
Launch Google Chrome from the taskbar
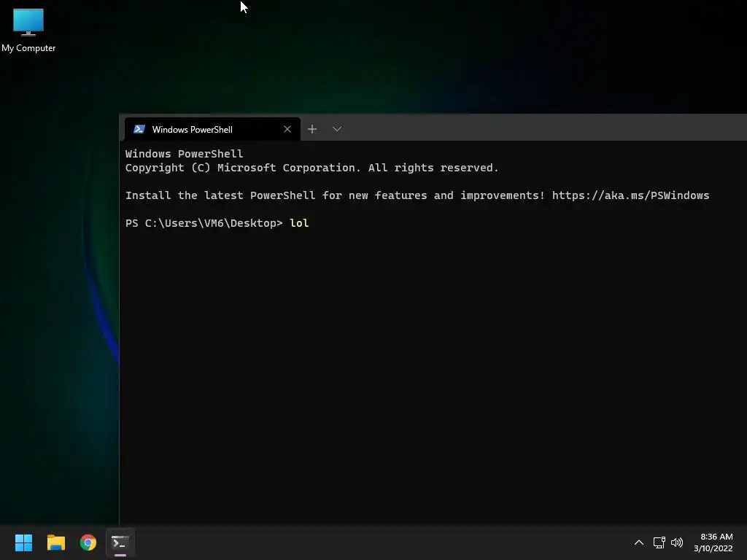click(x=88, y=542)
